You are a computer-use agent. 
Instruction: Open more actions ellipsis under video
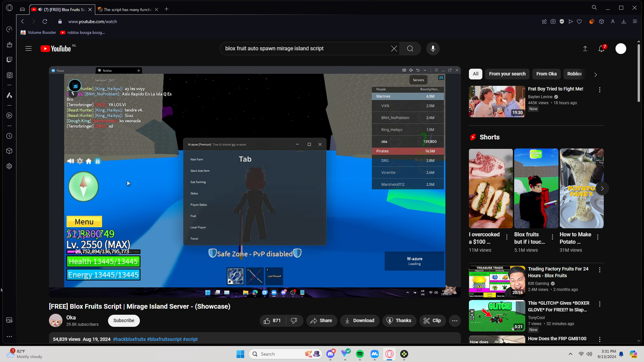(x=455, y=321)
